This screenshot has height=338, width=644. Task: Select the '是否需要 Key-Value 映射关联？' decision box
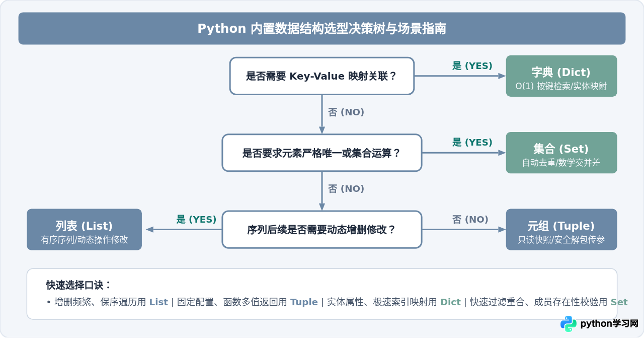322,76
